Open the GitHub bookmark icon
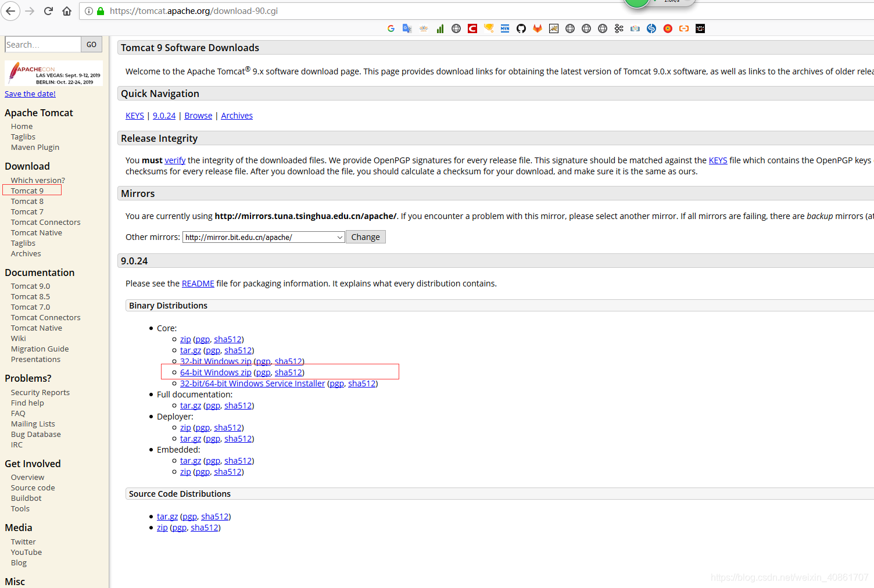The width and height of the screenshot is (874, 588). [521, 28]
